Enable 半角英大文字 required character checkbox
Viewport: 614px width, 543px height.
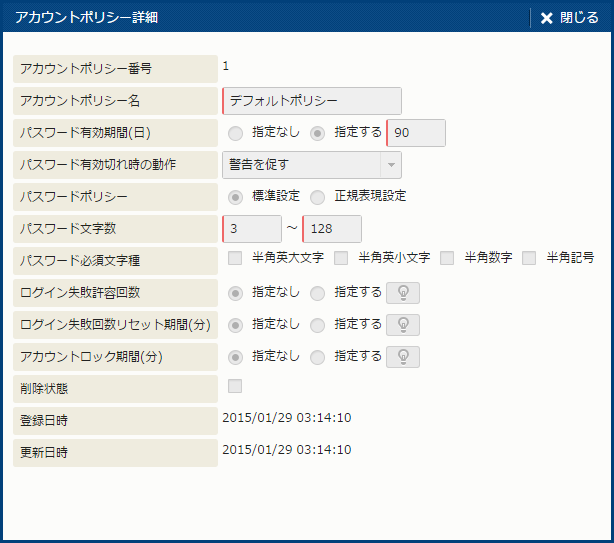point(235,259)
